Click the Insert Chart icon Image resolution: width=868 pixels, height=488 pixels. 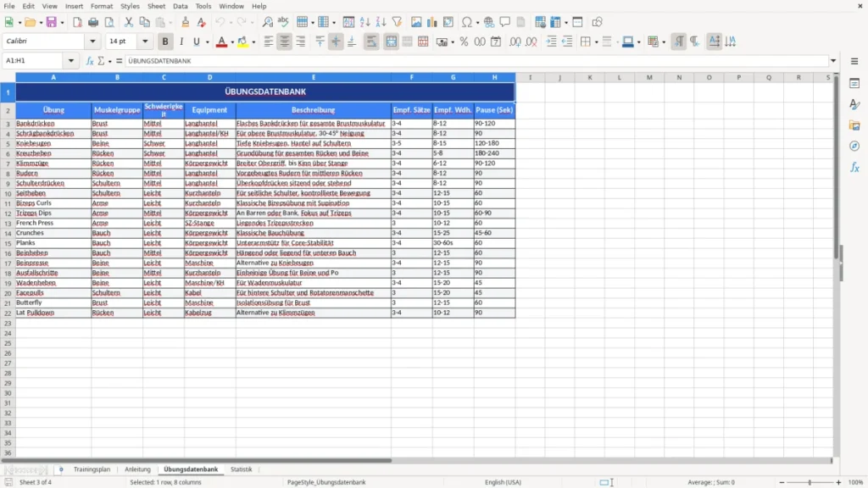[x=432, y=22]
